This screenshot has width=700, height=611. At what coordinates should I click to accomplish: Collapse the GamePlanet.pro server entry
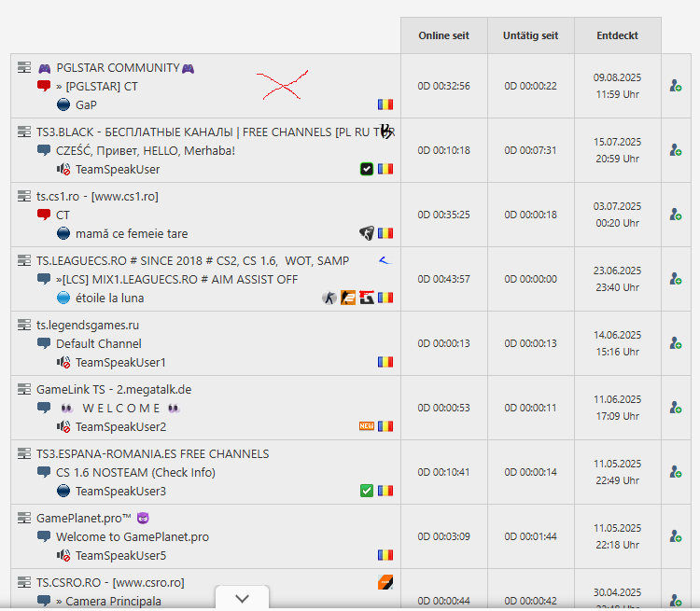click(x=24, y=518)
